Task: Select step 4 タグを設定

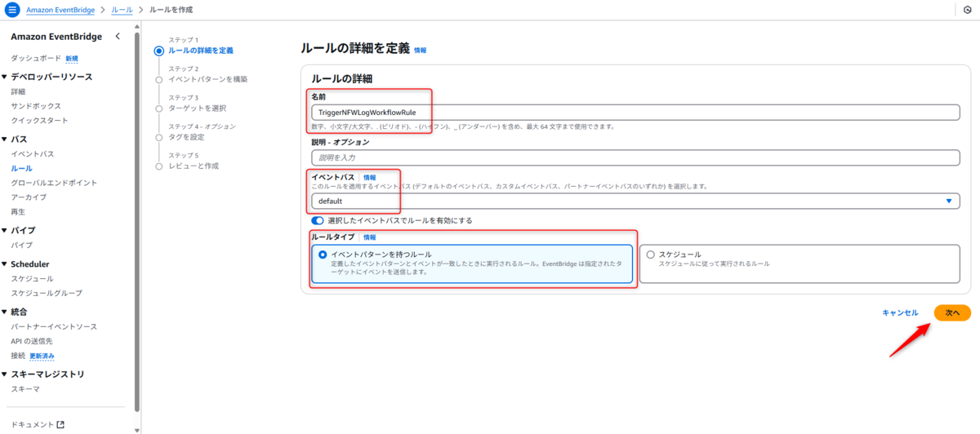Action: tap(186, 137)
